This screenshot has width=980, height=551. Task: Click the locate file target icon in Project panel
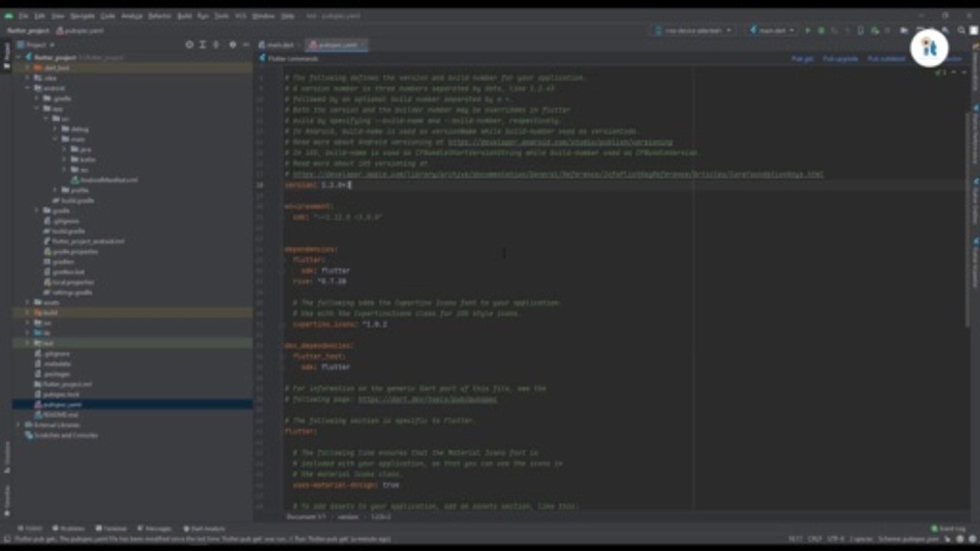click(x=189, y=45)
